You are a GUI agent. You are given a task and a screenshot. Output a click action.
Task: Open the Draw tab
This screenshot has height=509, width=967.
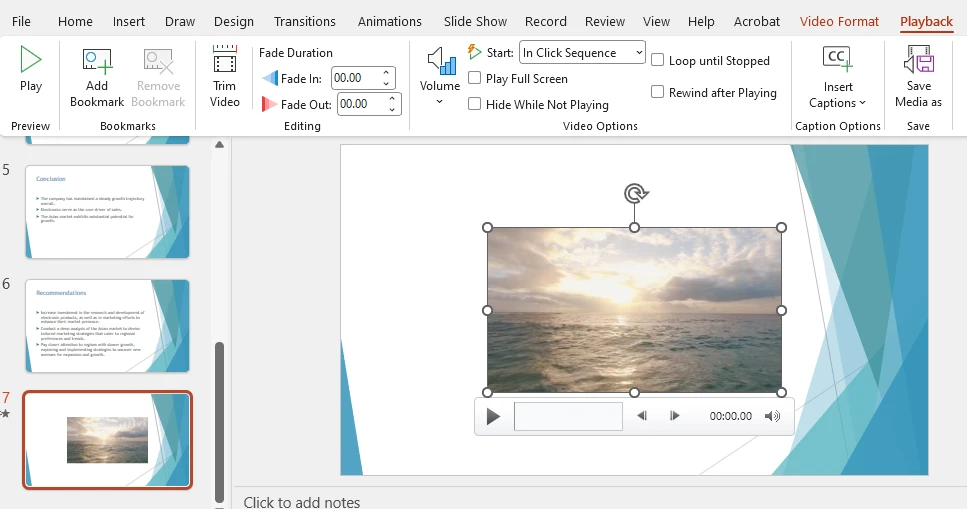(180, 22)
